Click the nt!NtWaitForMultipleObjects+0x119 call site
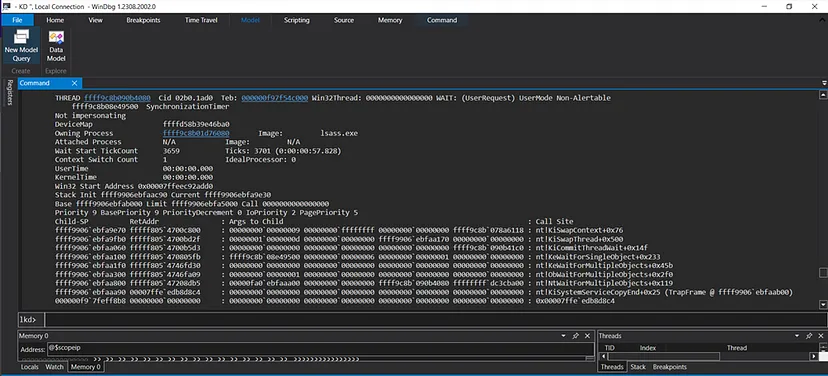This screenshot has height=376, width=828. (604, 284)
